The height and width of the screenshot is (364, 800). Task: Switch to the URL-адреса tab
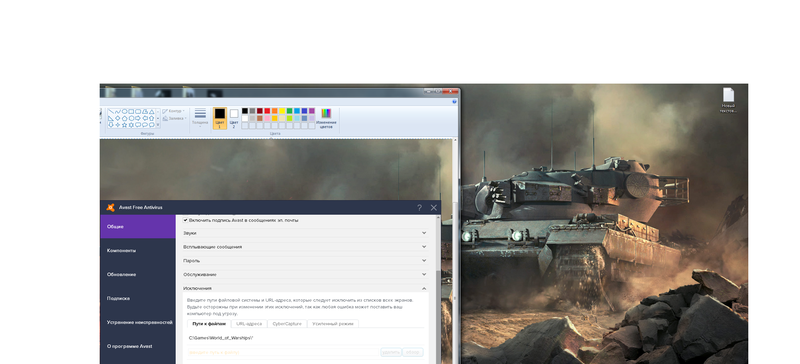click(x=249, y=324)
